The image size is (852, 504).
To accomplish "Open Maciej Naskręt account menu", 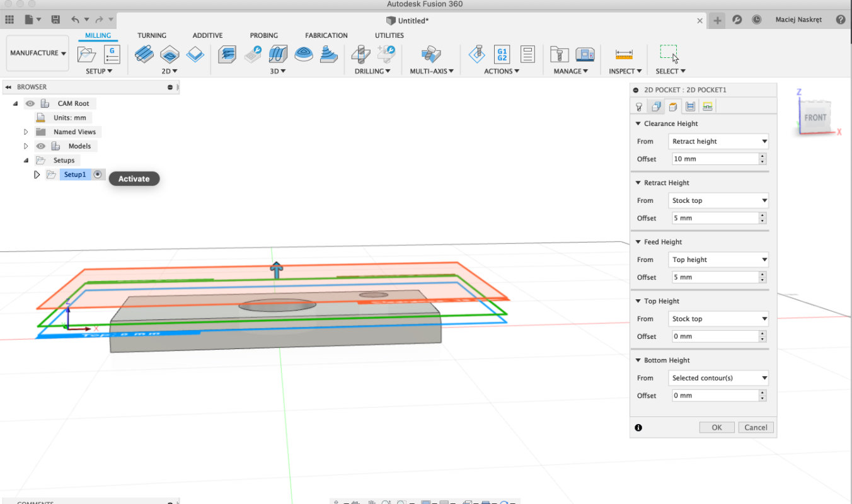I will click(798, 20).
